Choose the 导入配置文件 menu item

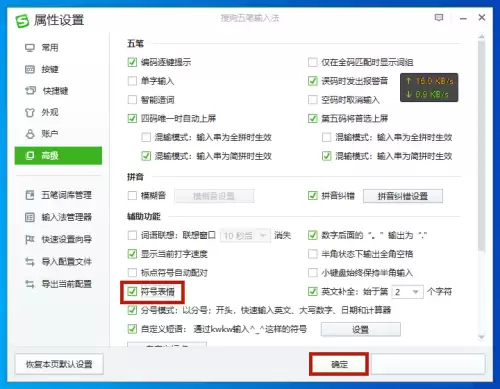pyautogui.click(x=58, y=262)
